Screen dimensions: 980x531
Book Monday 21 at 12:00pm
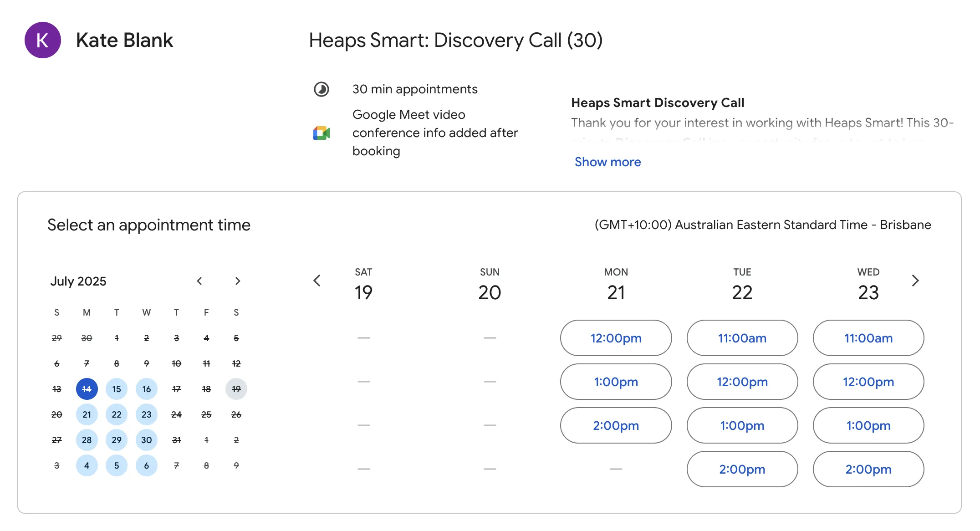616,338
